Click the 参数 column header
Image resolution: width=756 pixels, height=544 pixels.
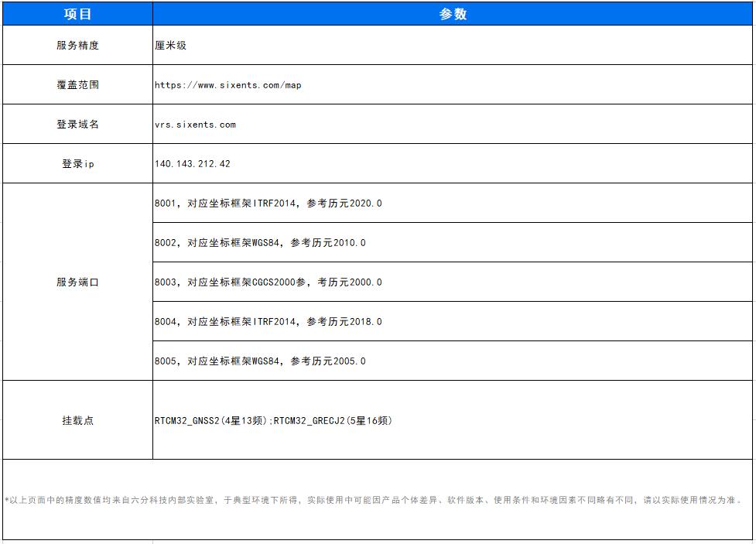coord(453,14)
